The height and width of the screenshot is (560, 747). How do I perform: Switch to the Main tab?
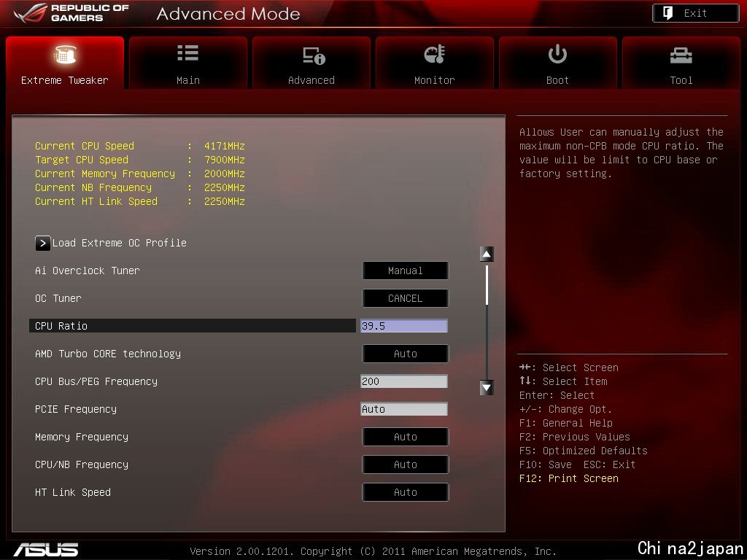(x=188, y=63)
